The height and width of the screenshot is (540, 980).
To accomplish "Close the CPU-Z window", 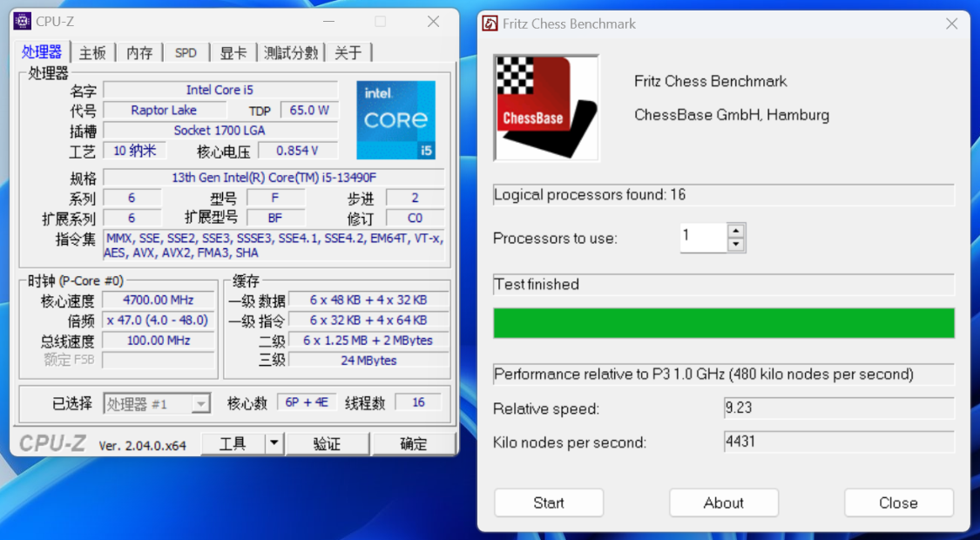I will click(x=433, y=21).
